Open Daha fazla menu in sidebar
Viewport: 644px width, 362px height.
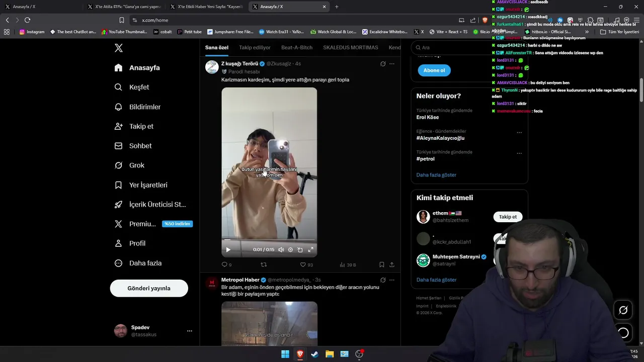138,263
